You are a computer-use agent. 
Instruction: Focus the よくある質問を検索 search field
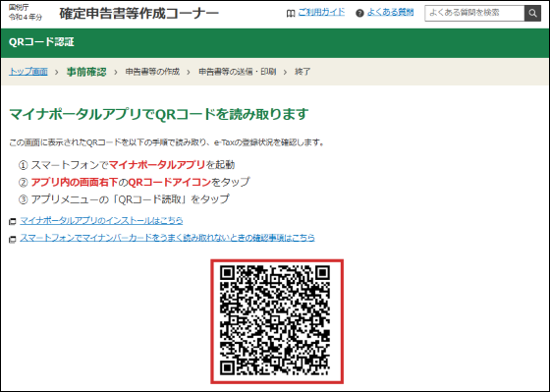[474, 14]
